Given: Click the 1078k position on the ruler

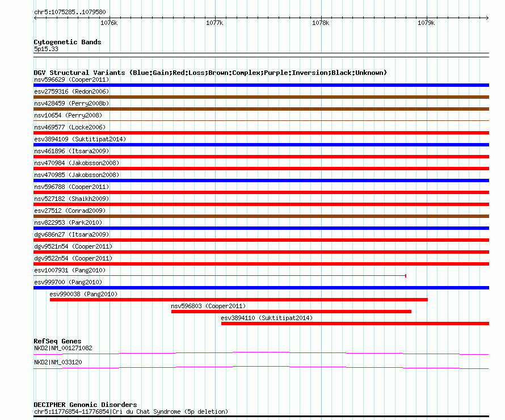Looking at the screenshot, I should pos(321,23).
